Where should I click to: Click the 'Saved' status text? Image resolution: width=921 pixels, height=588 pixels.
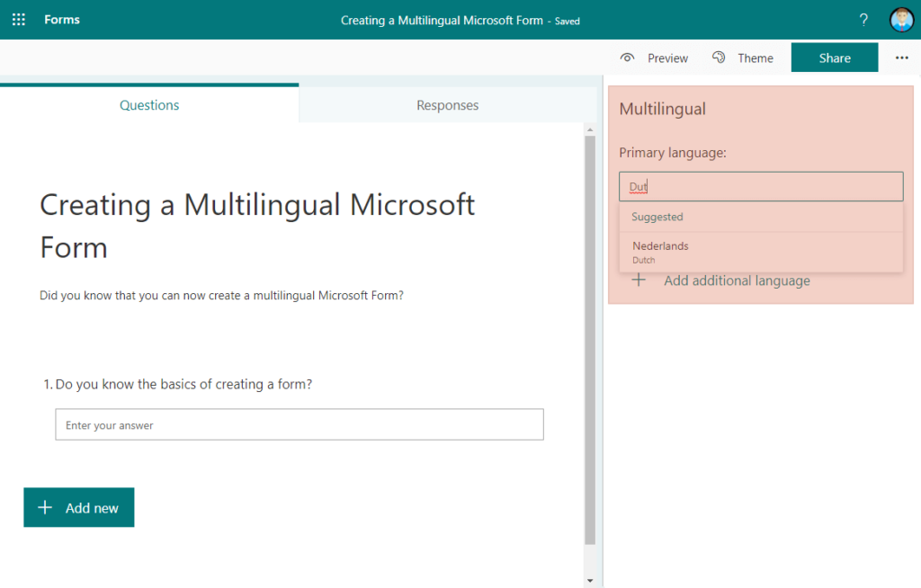(x=568, y=22)
